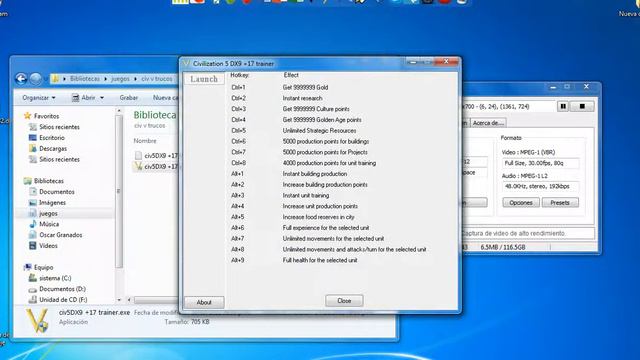Click the video format field Full Size, 30.00fps

tap(540, 163)
